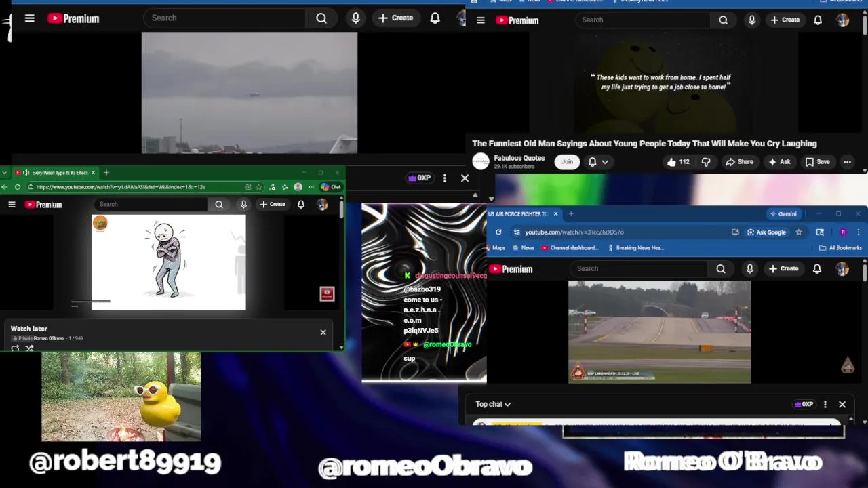
Task: Click Create in weed video window
Action: (272, 205)
